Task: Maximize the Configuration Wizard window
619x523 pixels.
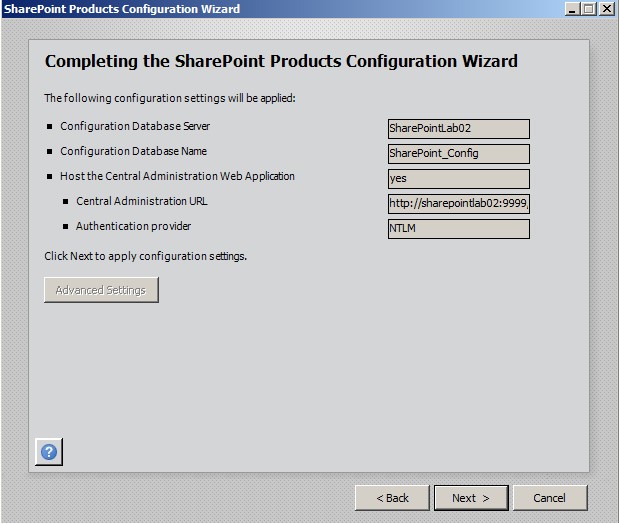Action: 588,9
